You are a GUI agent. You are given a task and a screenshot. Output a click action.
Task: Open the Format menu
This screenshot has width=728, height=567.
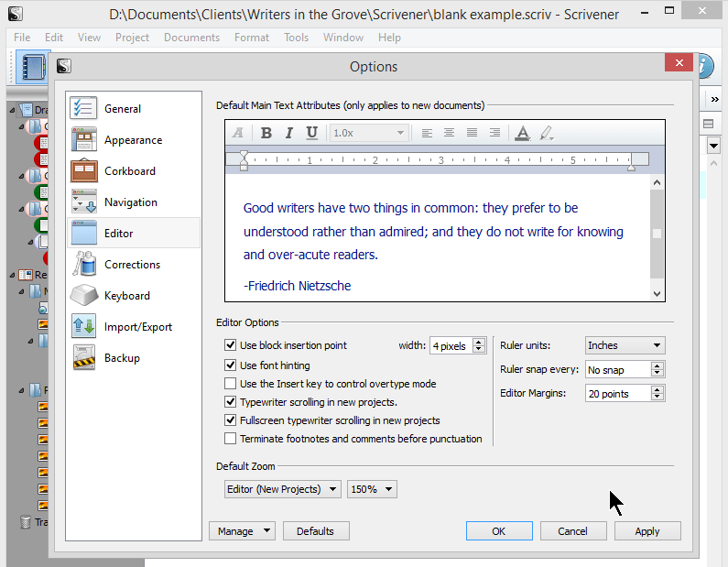[252, 38]
